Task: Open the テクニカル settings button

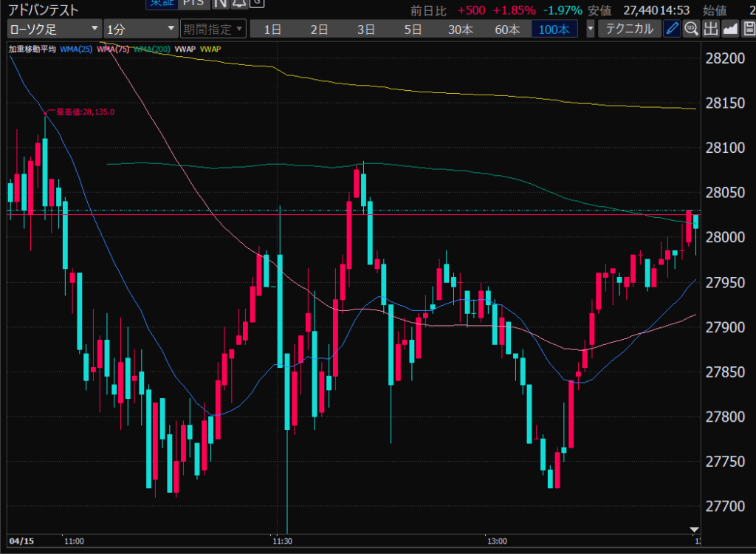Action: pyautogui.click(x=629, y=30)
